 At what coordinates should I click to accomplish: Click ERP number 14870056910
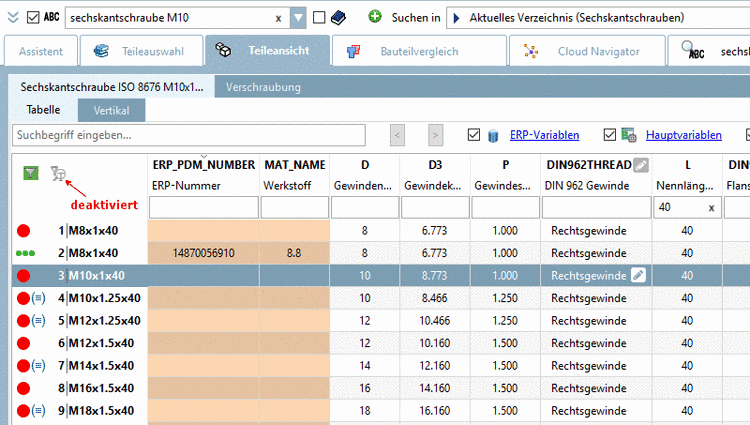204,253
